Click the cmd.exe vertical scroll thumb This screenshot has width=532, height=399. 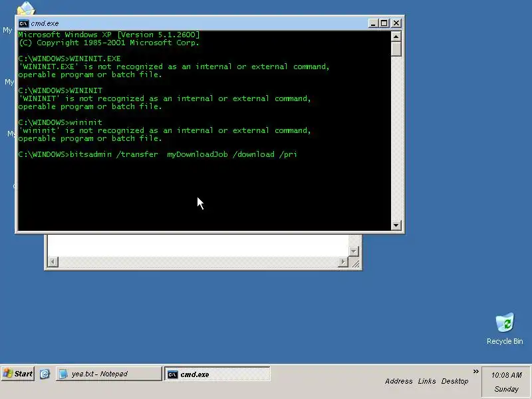[396, 49]
